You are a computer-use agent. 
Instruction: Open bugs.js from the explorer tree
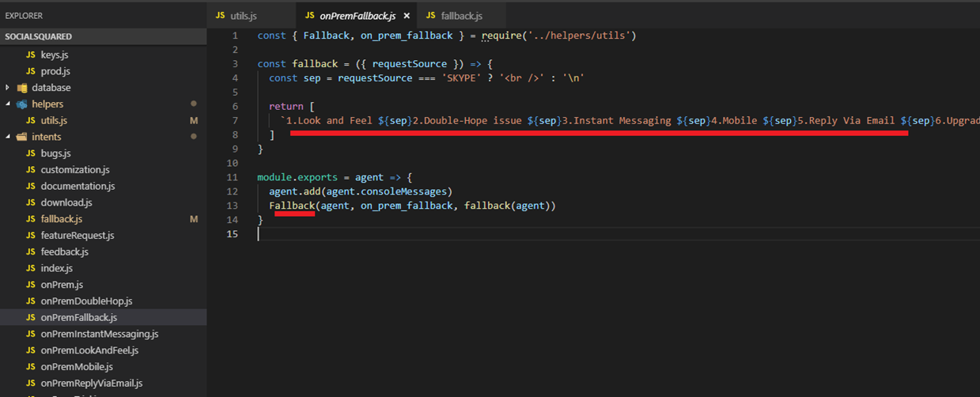[x=55, y=153]
